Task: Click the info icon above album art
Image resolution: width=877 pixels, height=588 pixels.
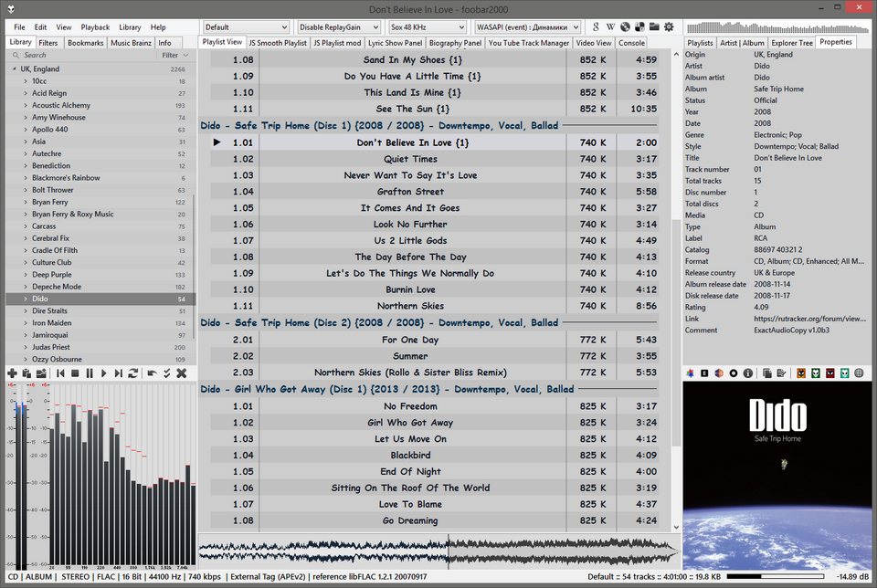Action: pos(748,373)
